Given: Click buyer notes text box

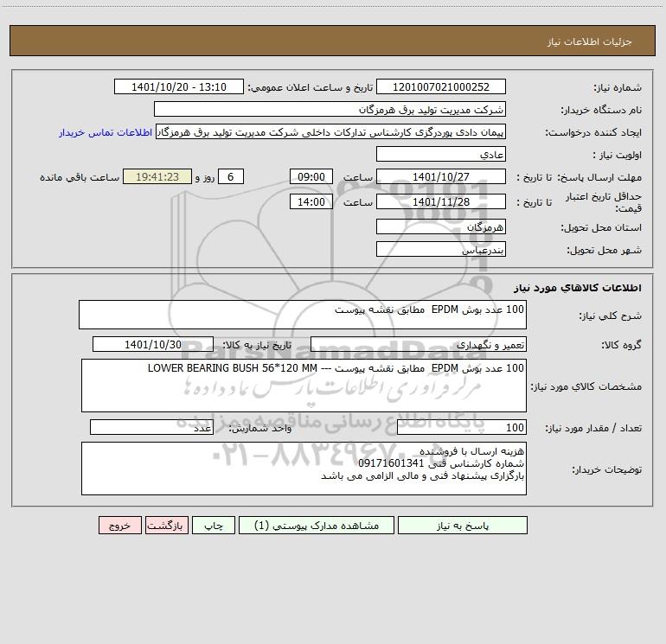Looking at the screenshot, I should coord(304,469).
